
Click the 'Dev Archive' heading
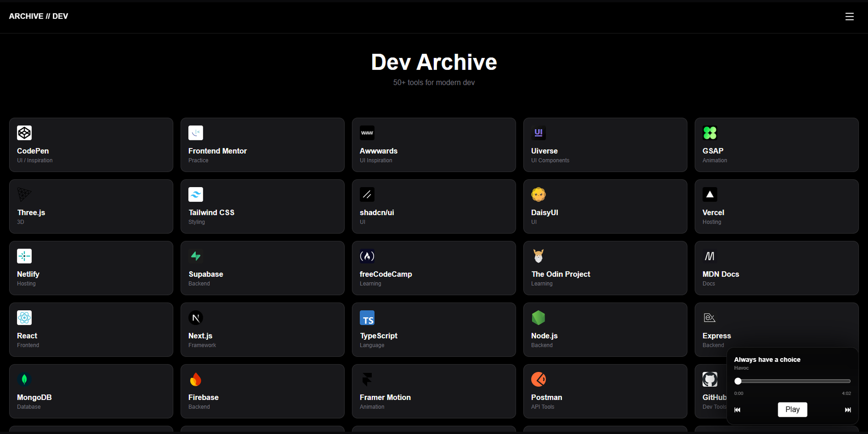click(434, 62)
